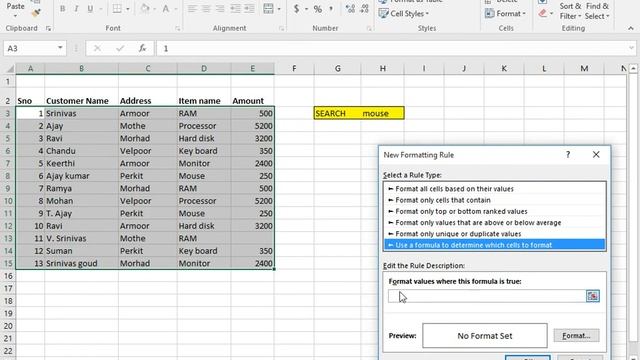Click the 'mouse' search value cell

click(382, 113)
